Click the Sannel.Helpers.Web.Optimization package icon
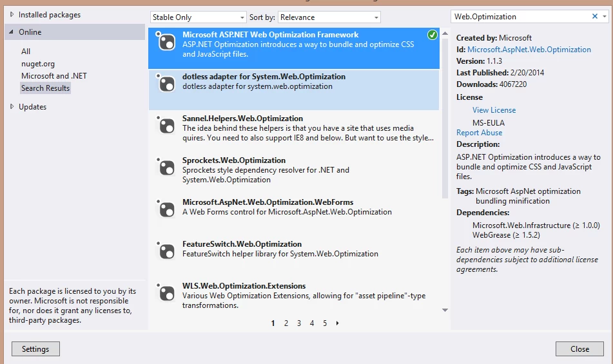The image size is (613, 364). click(x=166, y=124)
